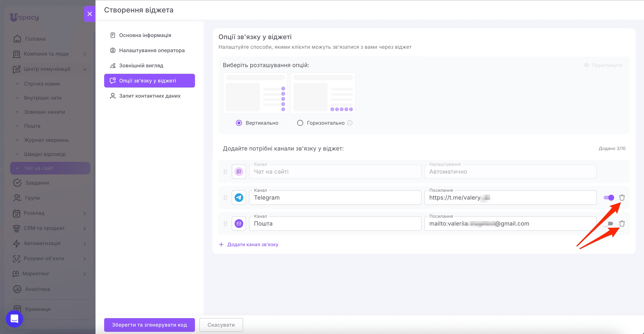The height and width of the screenshot is (334, 644).
Task: Choose the vertical layout preview thumbnail
Action: click(255, 93)
